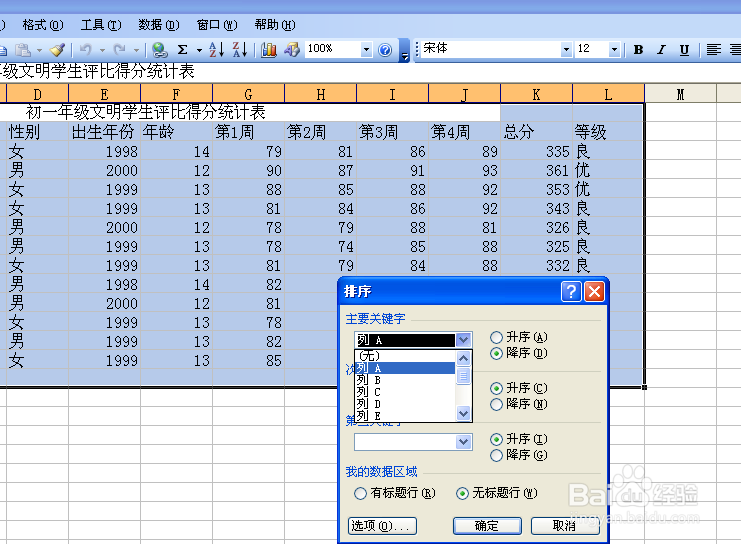Click the key list scrollbar thumb

coord(464,376)
